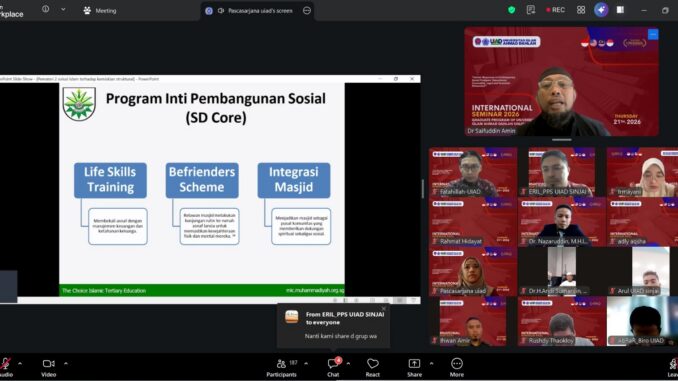Select ABRAR_Biro UIAD participant video
Viewport: 678px width, 381px height.
tap(642, 321)
